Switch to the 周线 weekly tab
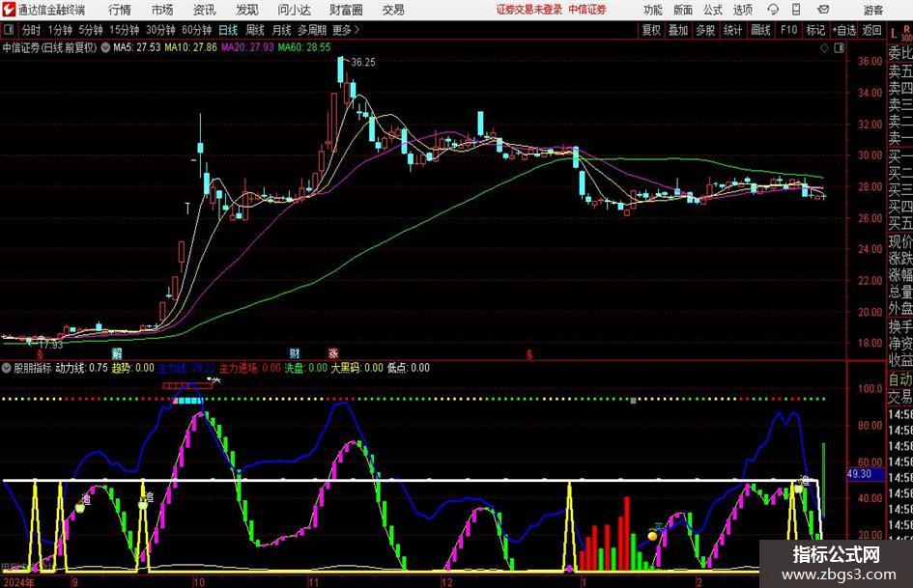The height and width of the screenshot is (588, 913). 255,30
